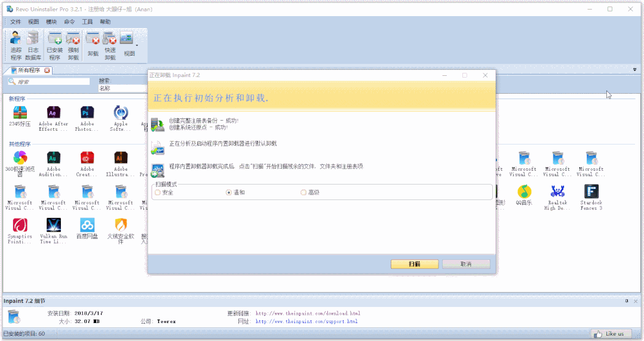Click the 百度网盘 program icon
Screen dimensions: 644x341
tap(87, 225)
